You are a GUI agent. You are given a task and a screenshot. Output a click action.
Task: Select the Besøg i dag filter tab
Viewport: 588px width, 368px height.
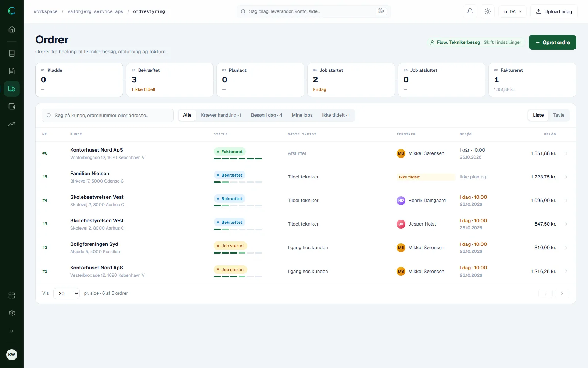click(266, 115)
